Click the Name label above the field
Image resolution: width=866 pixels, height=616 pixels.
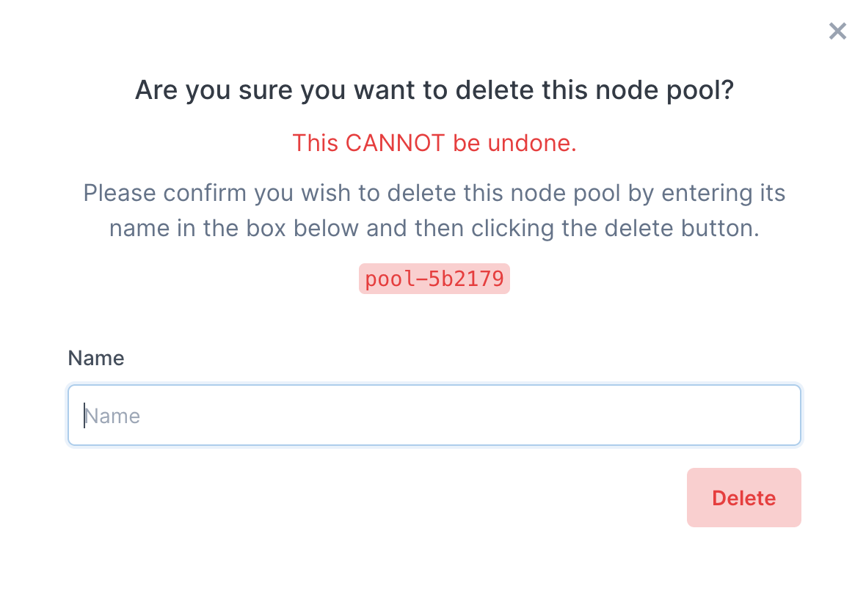point(96,358)
